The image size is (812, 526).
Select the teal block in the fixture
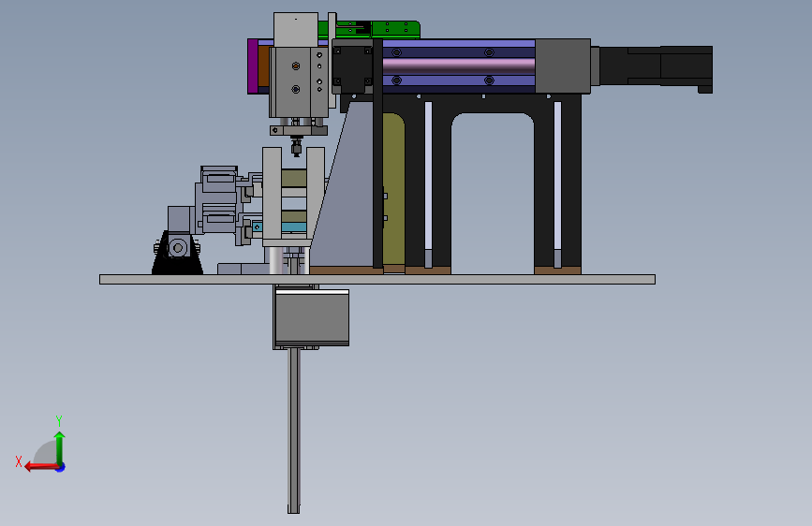(x=294, y=227)
